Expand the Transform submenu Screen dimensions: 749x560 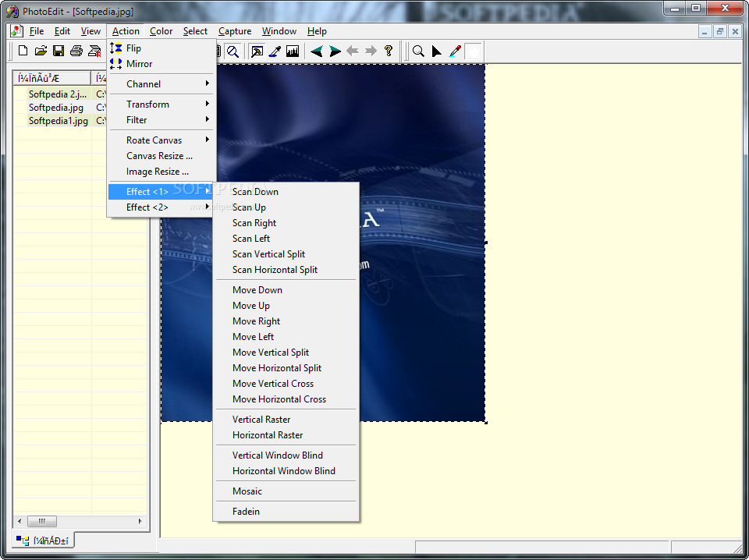tap(161, 104)
